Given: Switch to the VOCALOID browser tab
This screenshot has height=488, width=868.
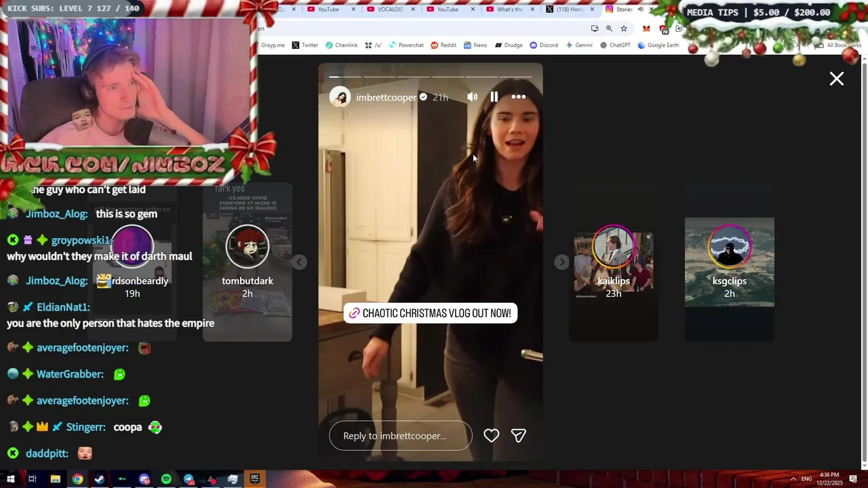Looking at the screenshot, I should 390,9.
